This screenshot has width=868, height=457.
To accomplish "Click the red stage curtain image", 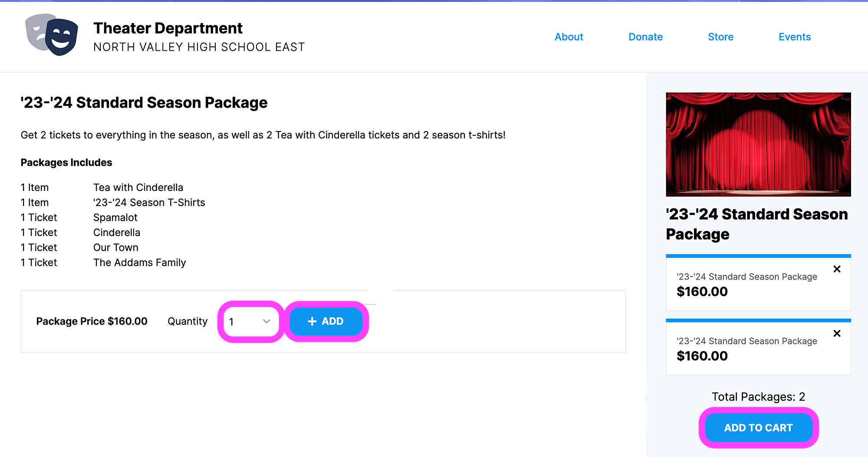I will coord(758,144).
